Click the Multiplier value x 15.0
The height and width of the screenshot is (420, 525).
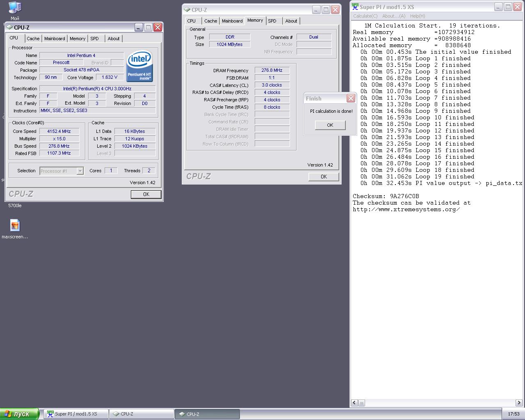click(59, 139)
